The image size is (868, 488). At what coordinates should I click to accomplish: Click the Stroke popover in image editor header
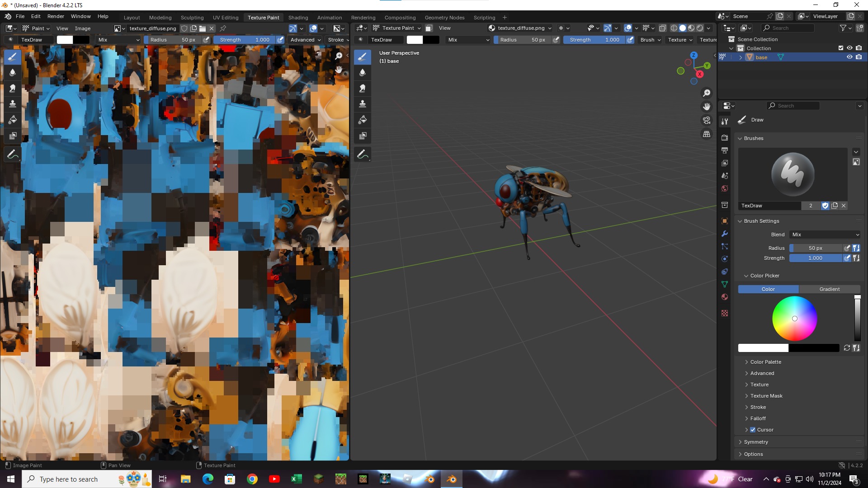(338, 40)
